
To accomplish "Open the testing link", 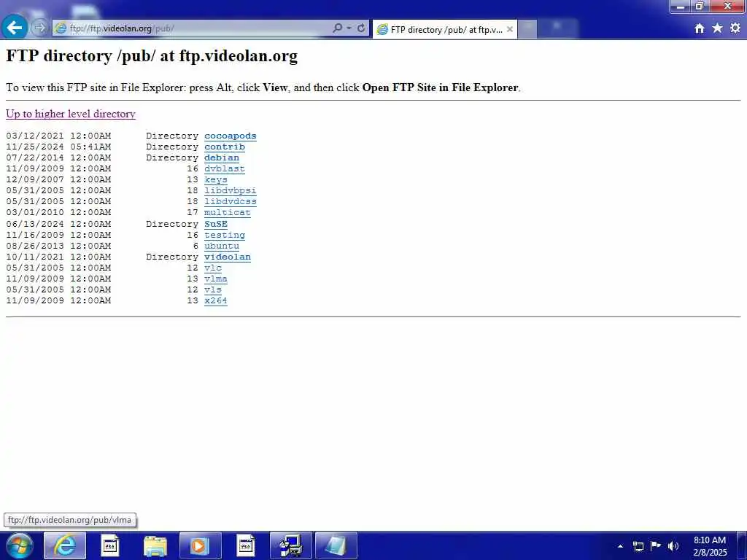I will click(225, 235).
